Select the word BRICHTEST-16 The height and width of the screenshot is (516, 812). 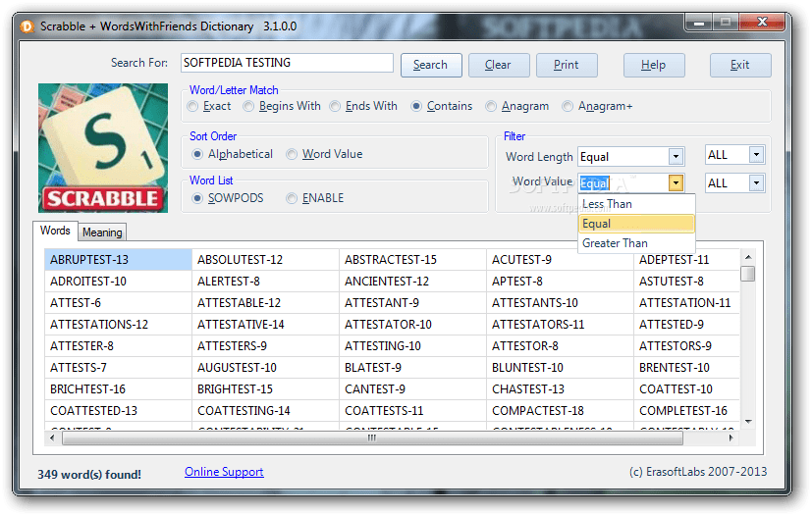pyautogui.click(x=118, y=389)
